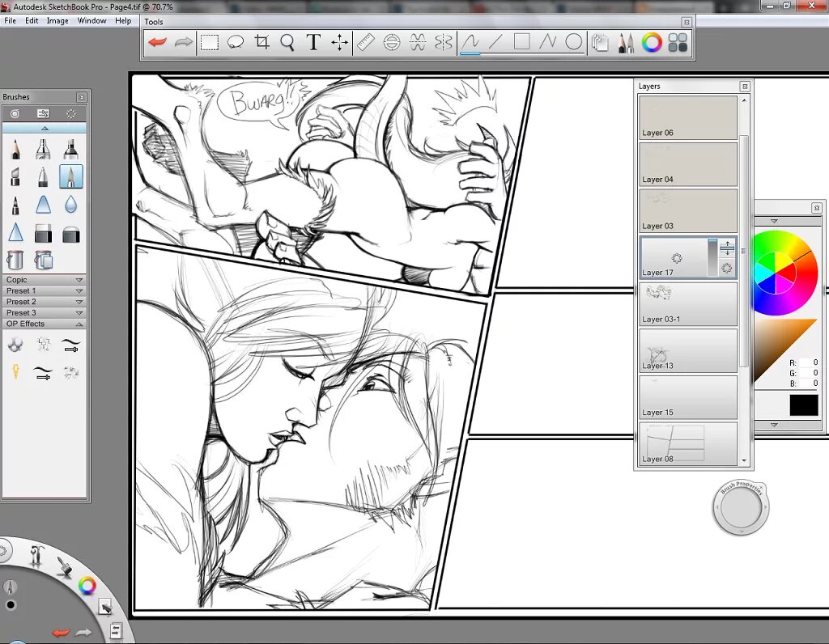Select the Hard Eraser brush

point(44,233)
